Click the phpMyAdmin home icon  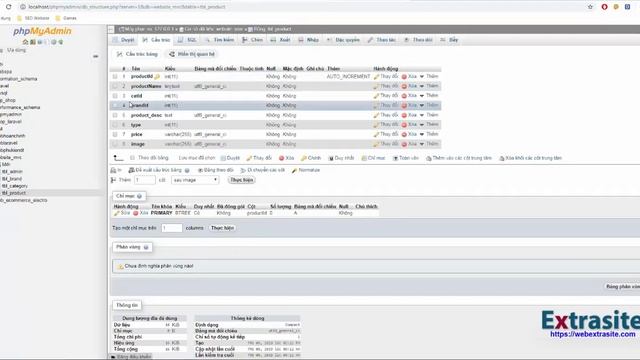point(25,42)
